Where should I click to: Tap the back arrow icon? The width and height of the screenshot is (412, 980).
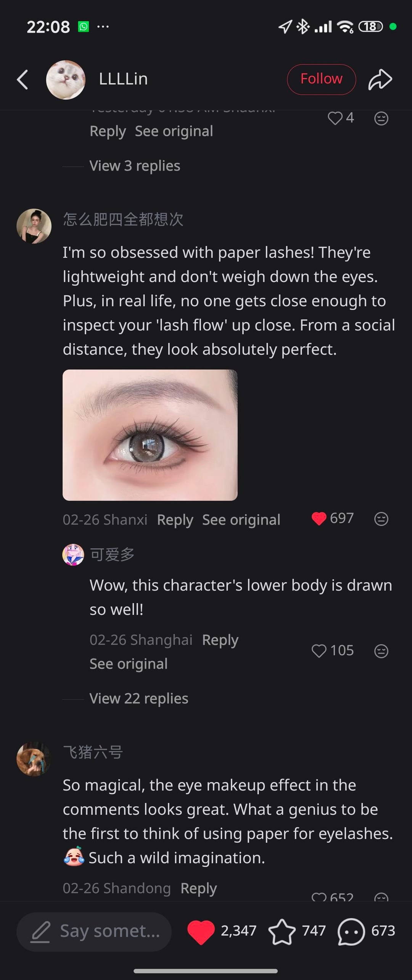[x=23, y=79]
